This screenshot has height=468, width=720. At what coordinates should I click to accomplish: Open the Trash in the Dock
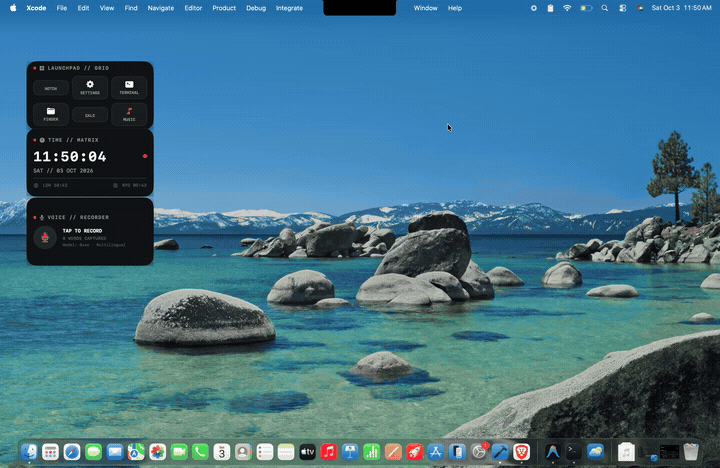[x=691, y=452]
